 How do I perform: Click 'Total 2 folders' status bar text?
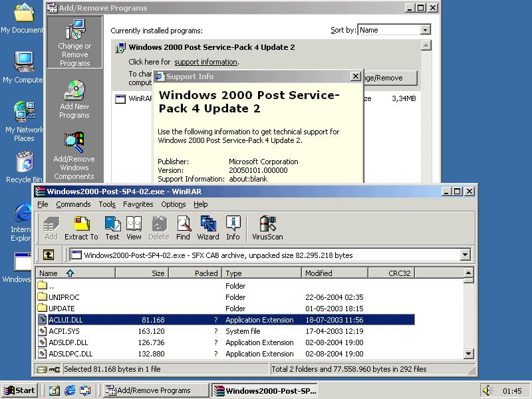tap(348, 369)
